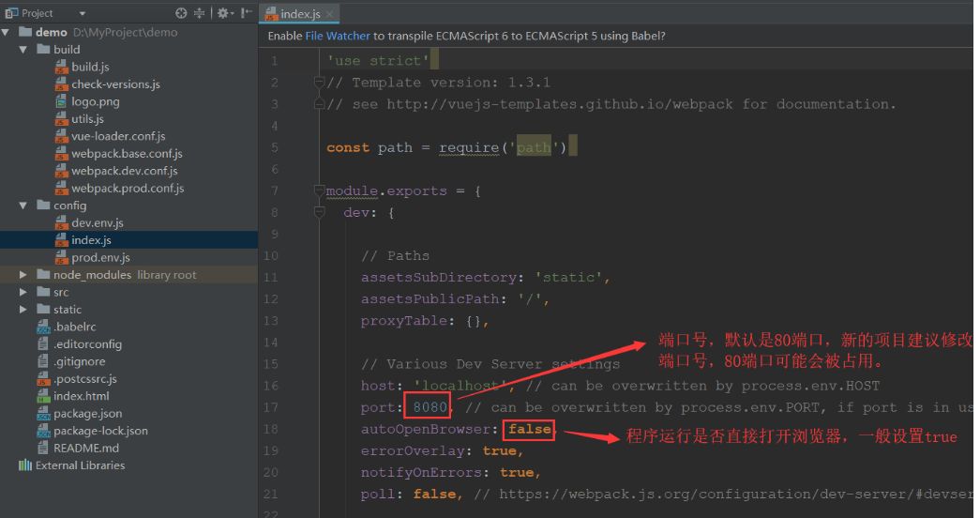Expand the node_modules folder
Image resolution: width=980 pixels, height=518 pixels.
[x=23, y=275]
